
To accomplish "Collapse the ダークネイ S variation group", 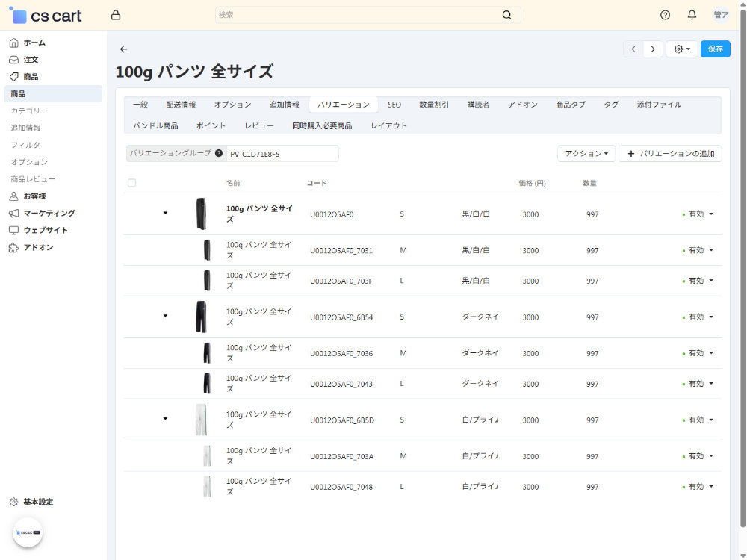I will (x=165, y=316).
